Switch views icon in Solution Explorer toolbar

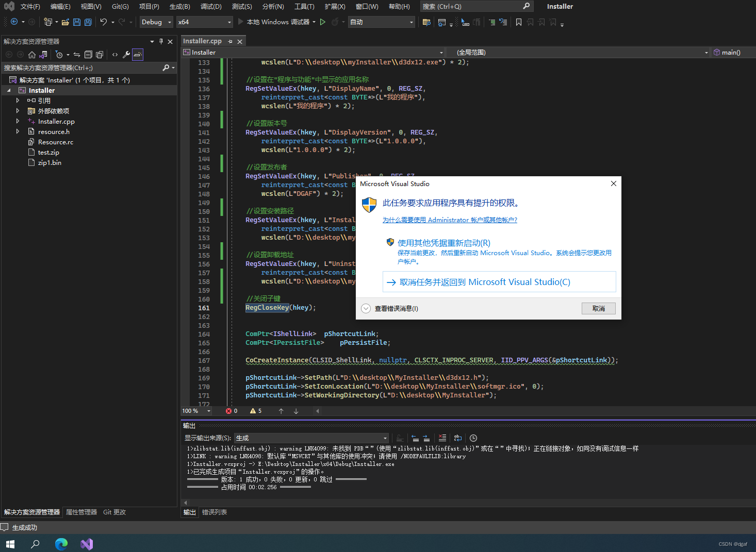tap(43, 55)
